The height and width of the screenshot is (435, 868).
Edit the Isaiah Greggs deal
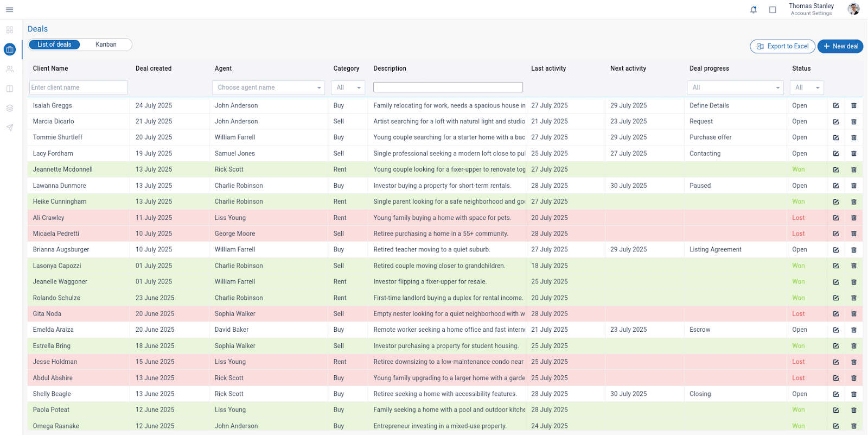(x=836, y=106)
